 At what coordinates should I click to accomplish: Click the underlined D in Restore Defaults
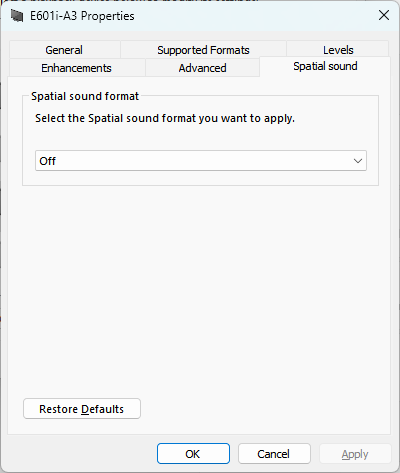[x=85, y=409]
